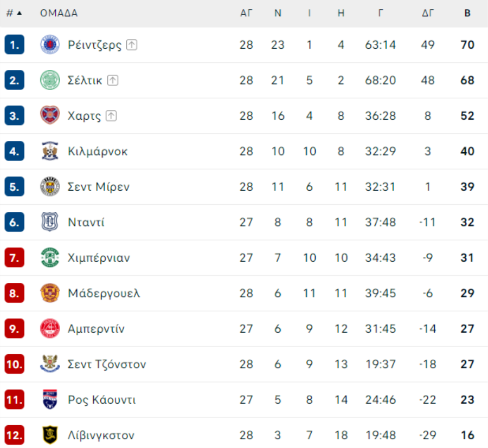The height and width of the screenshot is (448, 488).
Task: Click the ΑΓ matches played header
Action: pyautogui.click(x=246, y=13)
